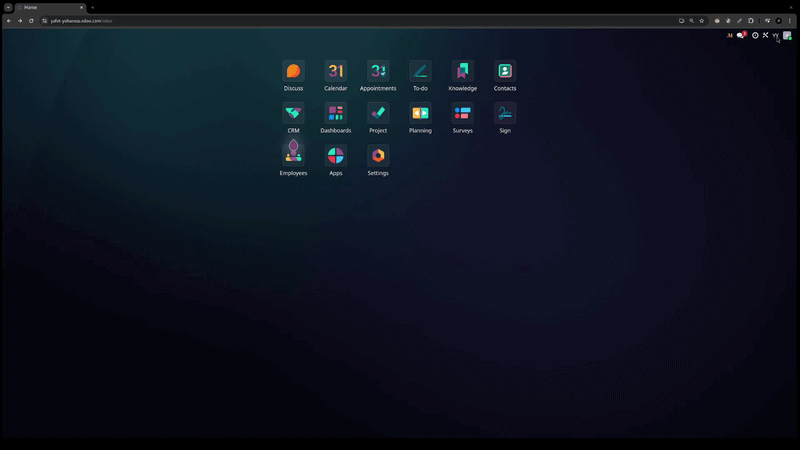
Task: Reload the current page
Action: click(x=31, y=21)
